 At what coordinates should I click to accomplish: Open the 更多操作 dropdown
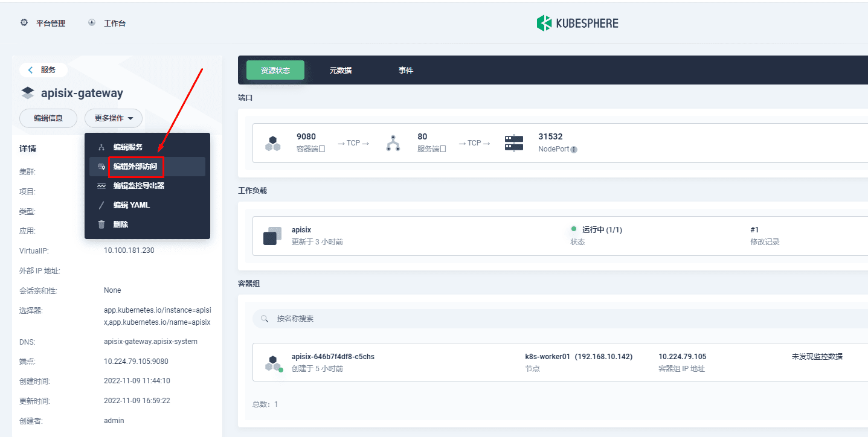114,118
